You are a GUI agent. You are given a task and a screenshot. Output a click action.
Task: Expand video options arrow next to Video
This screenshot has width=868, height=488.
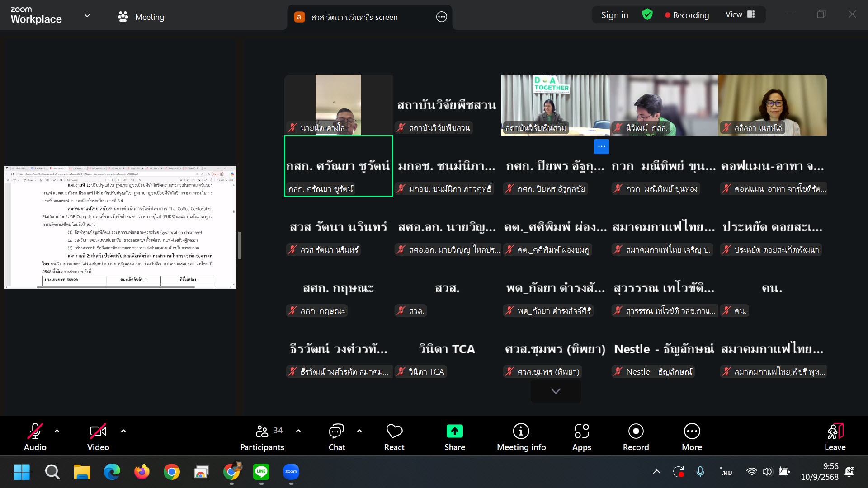(x=123, y=431)
